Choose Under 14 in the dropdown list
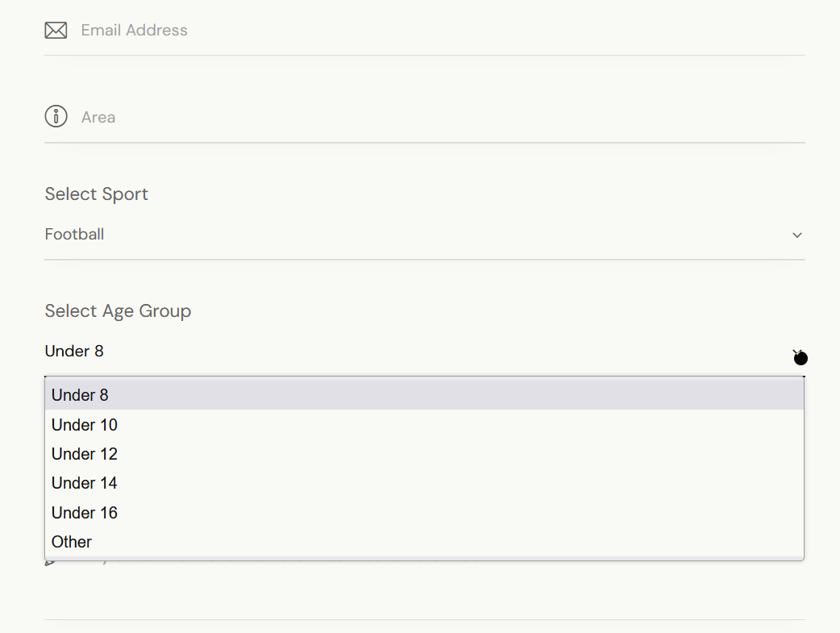 [x=85, y=483]
